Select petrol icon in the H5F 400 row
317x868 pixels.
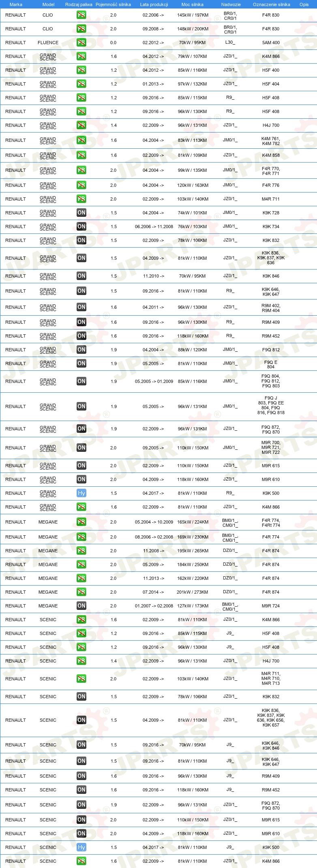pyautogui.click(x=81, y=70)
